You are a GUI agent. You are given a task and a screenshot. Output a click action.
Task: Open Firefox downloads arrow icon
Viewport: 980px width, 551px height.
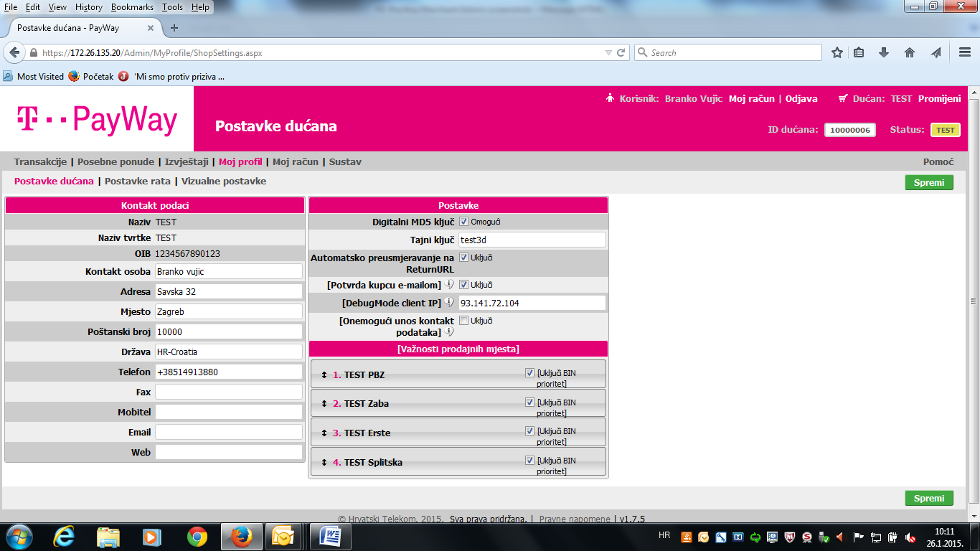click(x=884, y=52)
